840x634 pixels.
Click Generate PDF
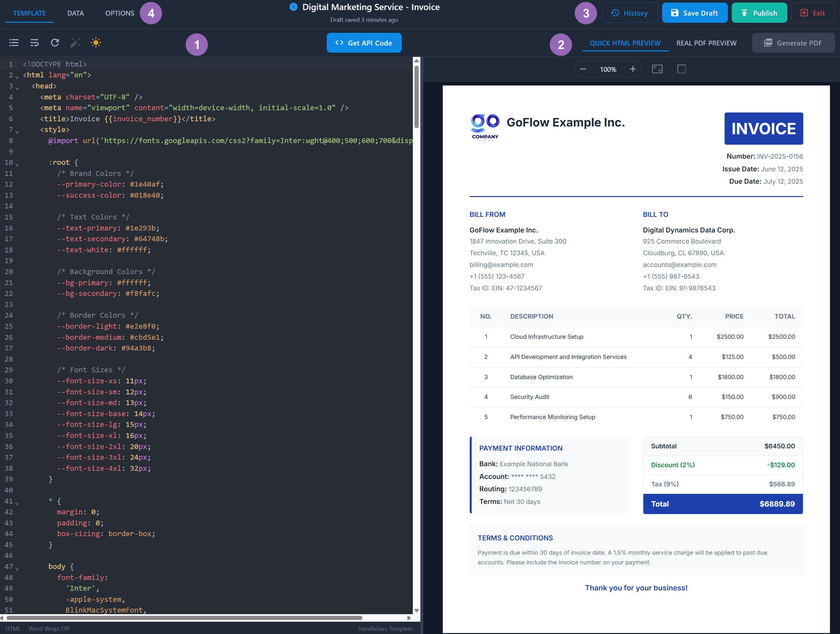tap(793, 43)
